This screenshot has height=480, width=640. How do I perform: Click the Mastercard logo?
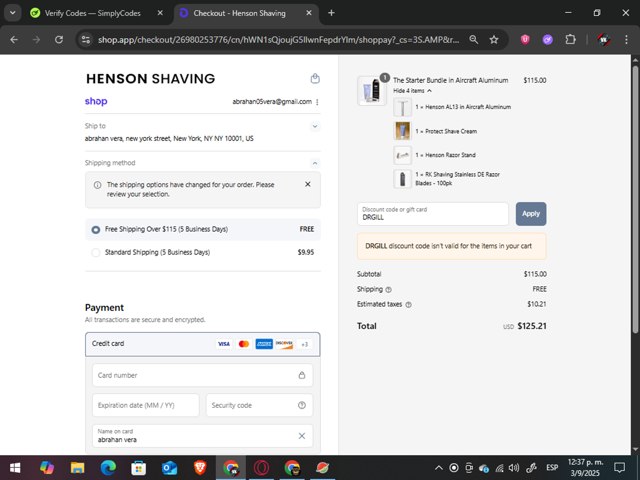(244, 344)
